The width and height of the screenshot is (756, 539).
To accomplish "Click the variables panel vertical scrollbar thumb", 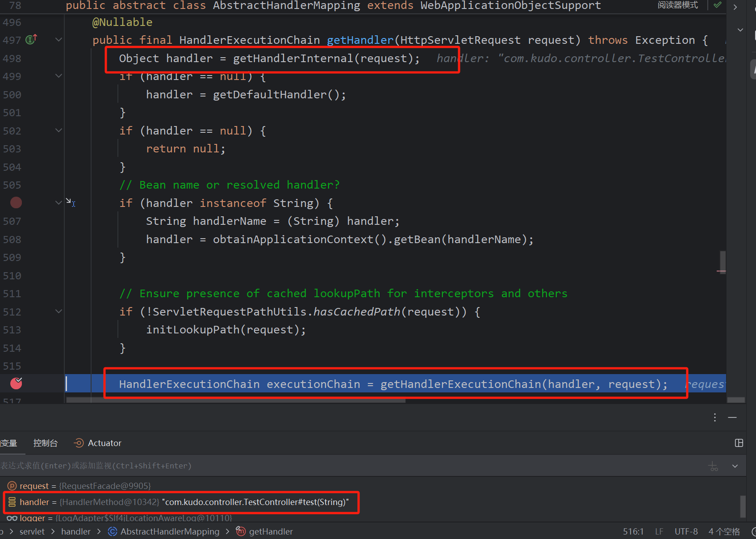I will coord(743,506).
